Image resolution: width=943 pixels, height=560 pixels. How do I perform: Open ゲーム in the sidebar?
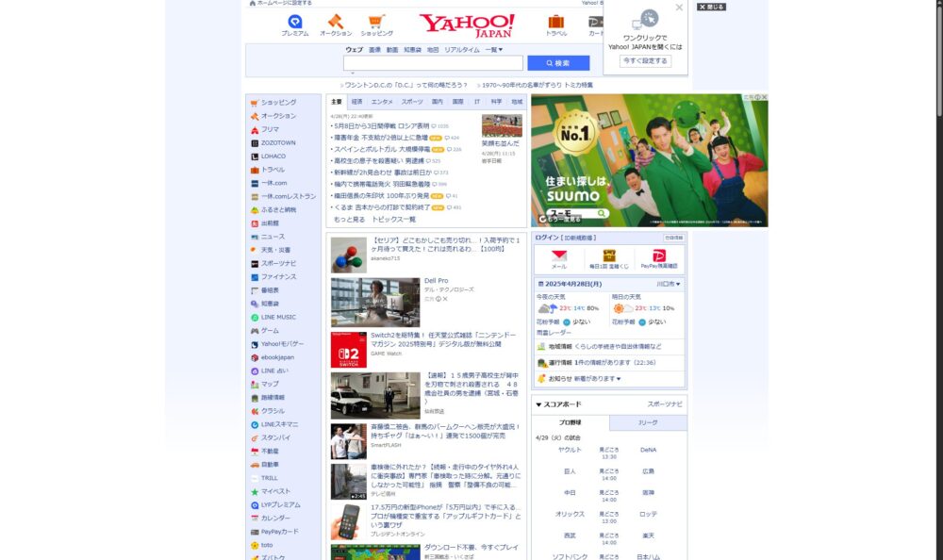click(x=270, y=330)
